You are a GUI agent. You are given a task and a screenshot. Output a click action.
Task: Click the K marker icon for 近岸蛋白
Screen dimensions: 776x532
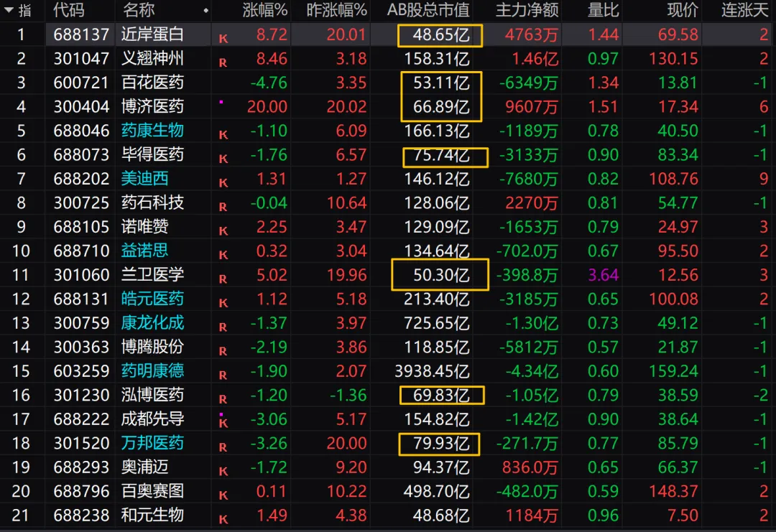223,39
